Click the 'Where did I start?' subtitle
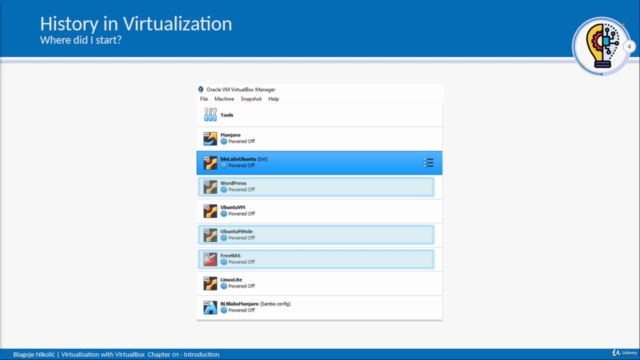 81,40
